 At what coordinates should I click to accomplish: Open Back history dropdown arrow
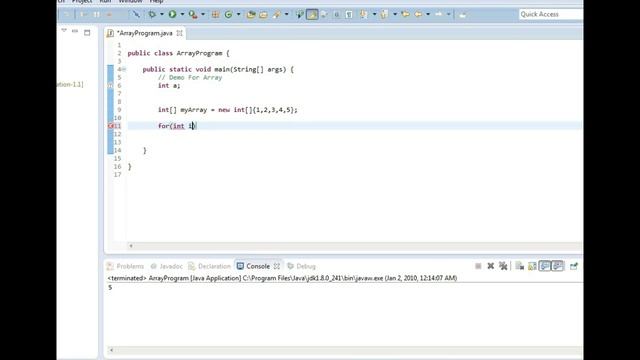428,14
